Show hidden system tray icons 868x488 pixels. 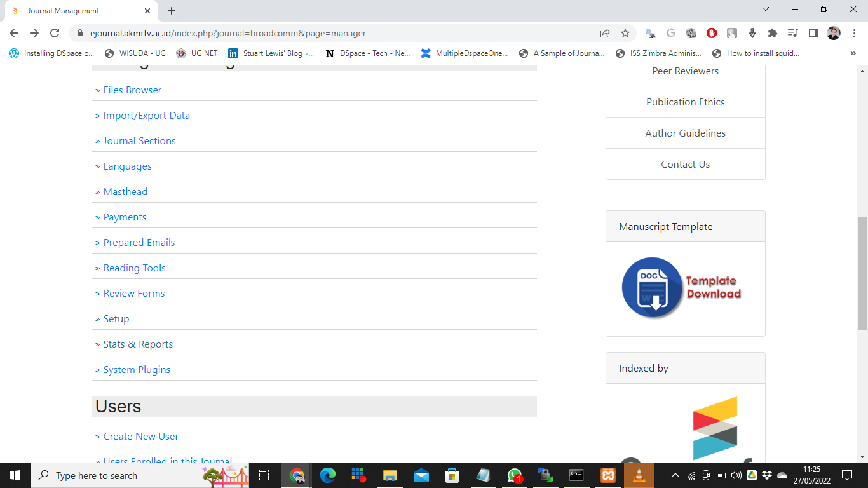(x=675, y=475)
